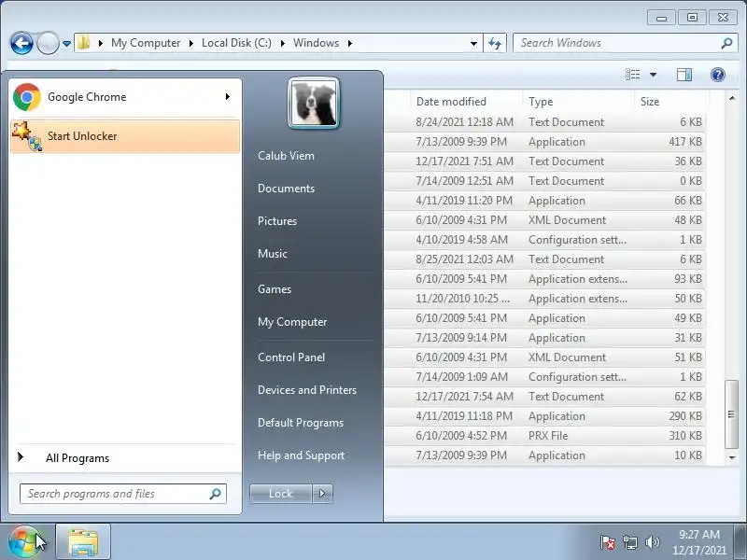Open network tray icon

[x=629, y=542]
